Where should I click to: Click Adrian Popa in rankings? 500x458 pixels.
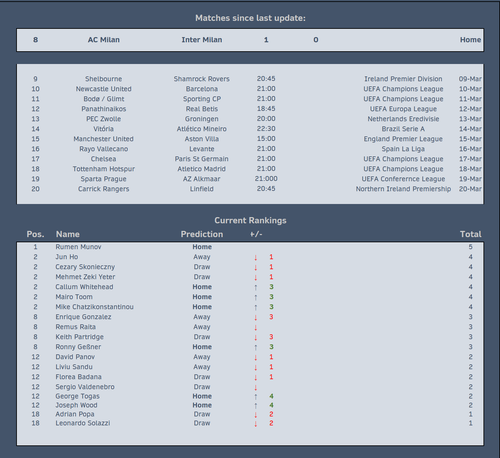pyautogui.click(x=75, y=414)
